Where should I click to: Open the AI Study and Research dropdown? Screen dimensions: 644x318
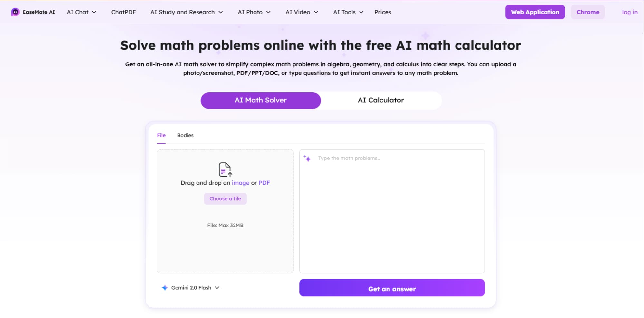[186, 12]
